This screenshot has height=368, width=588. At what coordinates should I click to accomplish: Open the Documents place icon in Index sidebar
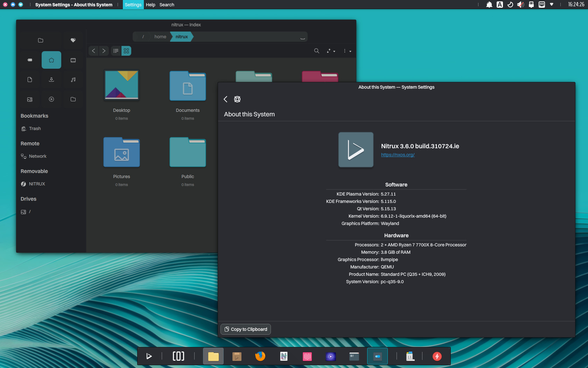point(30,80)
